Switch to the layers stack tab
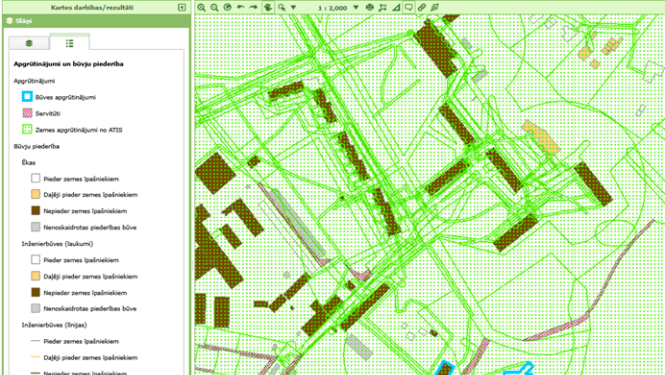Image resolution: width=665 pixels, height=375 pixels. tap(29, 43)
